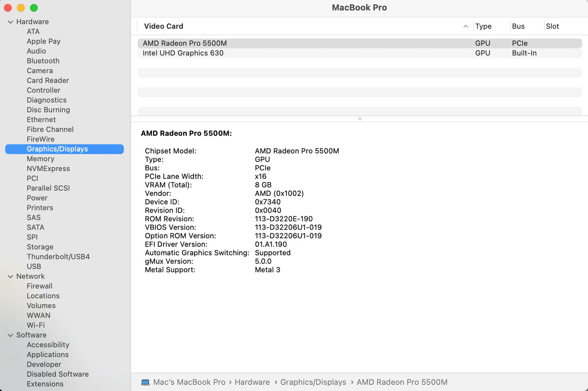Select Bluetooth in the sidebar
588x391 pixels.
[43, 61]
